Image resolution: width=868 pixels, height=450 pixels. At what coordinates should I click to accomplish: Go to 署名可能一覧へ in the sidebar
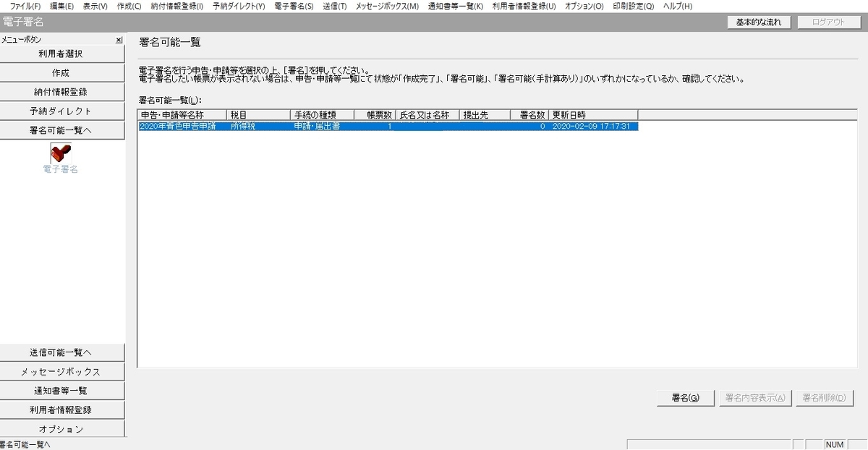click(61, 131)
